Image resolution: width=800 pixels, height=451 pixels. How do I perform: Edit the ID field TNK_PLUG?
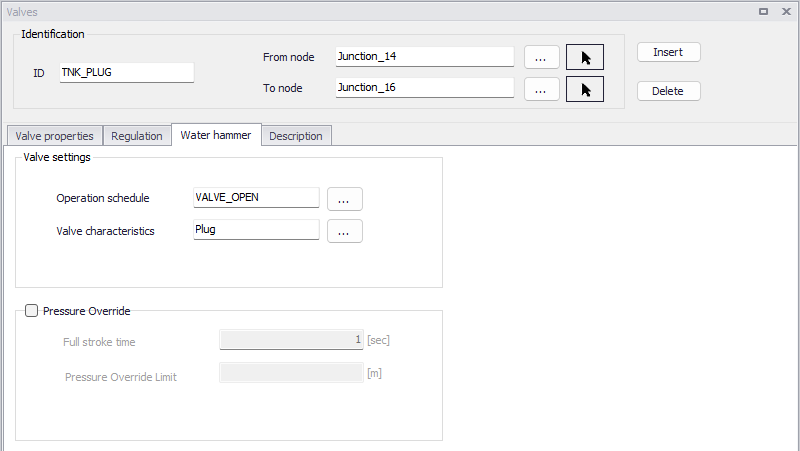(x=127, y=72)
